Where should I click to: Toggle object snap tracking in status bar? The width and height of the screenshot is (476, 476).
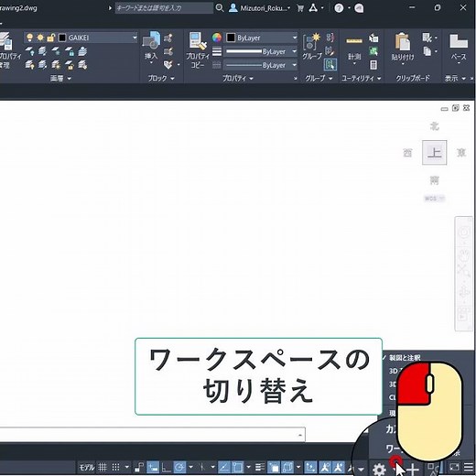224,467
